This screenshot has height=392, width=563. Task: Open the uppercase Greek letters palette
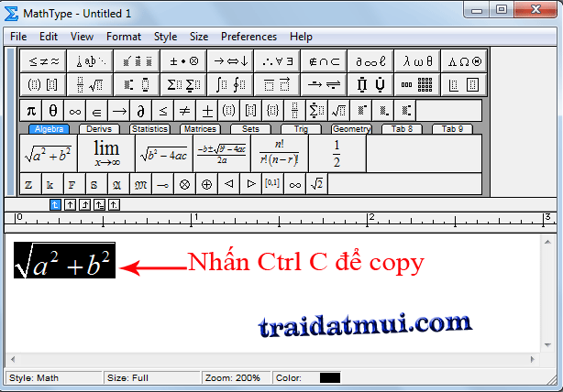pyautogui.click(x=464, y=61)
